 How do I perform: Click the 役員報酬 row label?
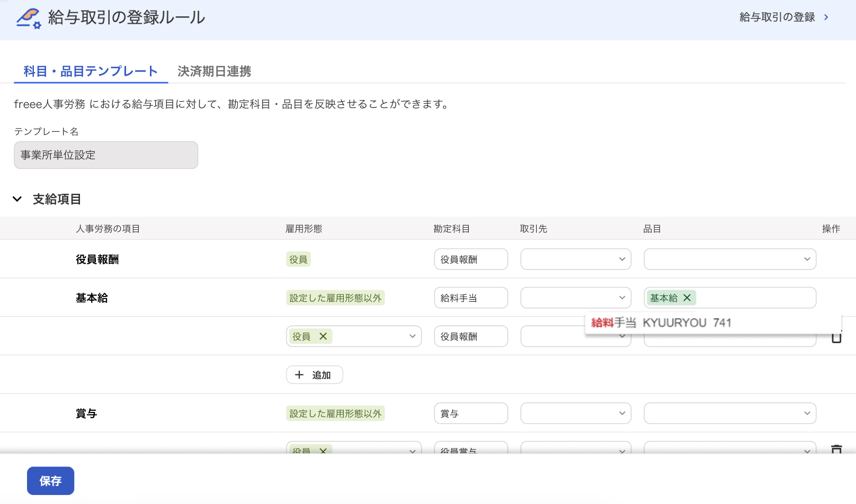coord(97,259)
